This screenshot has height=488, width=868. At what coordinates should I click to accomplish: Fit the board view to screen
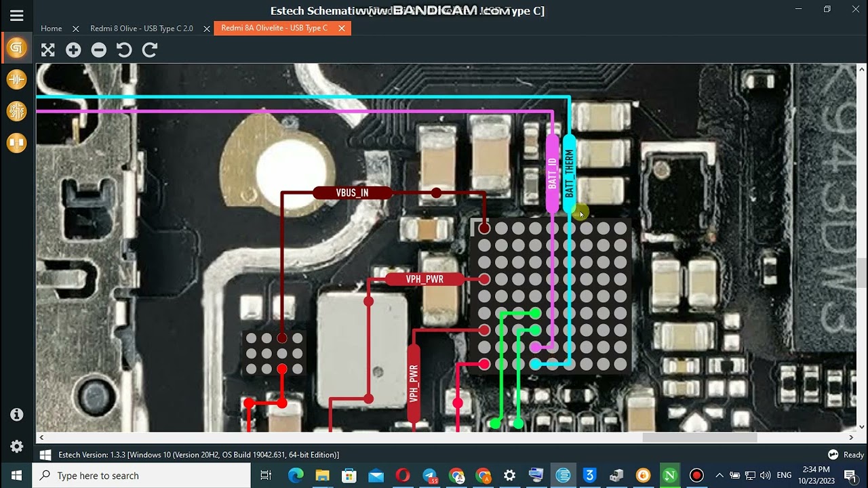(x=47, y=49)
